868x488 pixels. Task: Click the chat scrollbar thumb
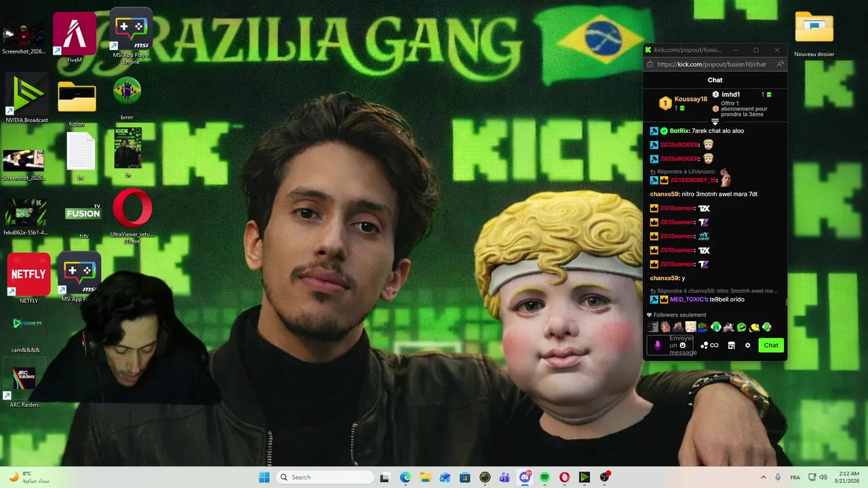787,302
